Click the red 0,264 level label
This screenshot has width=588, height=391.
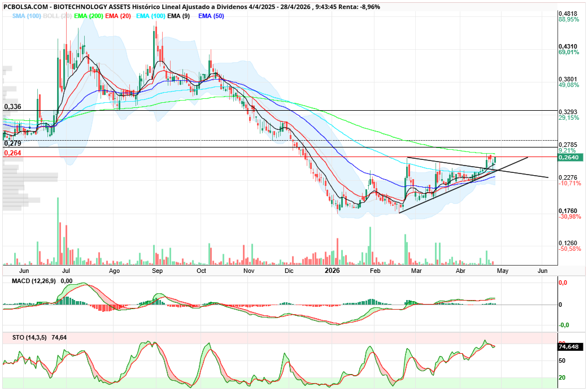point(12,153)
